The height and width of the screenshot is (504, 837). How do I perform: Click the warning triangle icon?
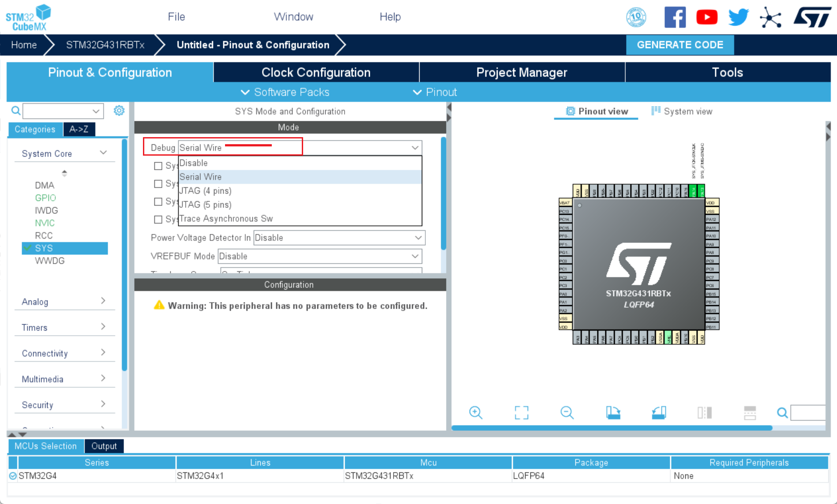pos(159,305)
